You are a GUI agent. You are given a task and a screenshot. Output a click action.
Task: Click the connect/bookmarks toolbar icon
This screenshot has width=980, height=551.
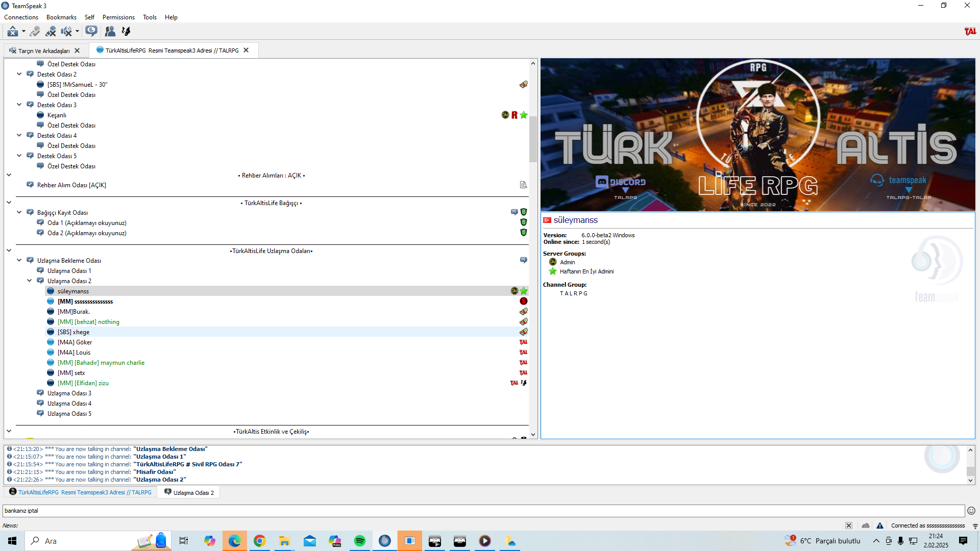(x=13, y=32)
